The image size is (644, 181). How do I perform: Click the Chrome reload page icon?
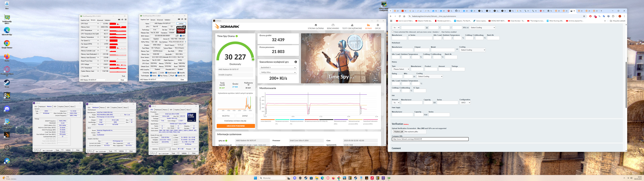(x=399, y=16)
